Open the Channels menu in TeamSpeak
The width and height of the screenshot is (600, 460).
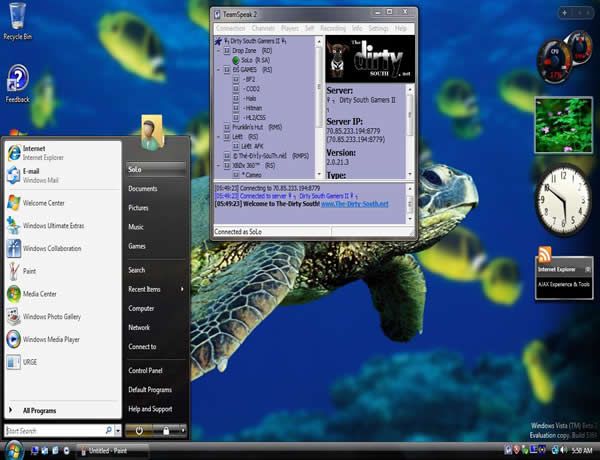tap(263, 28)
